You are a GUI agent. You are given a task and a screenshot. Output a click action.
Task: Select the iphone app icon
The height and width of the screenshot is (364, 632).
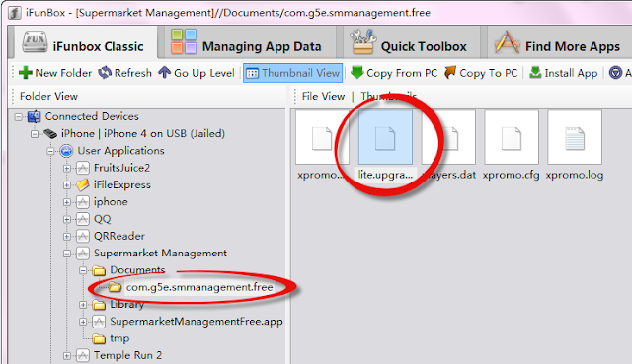point(83,202)
